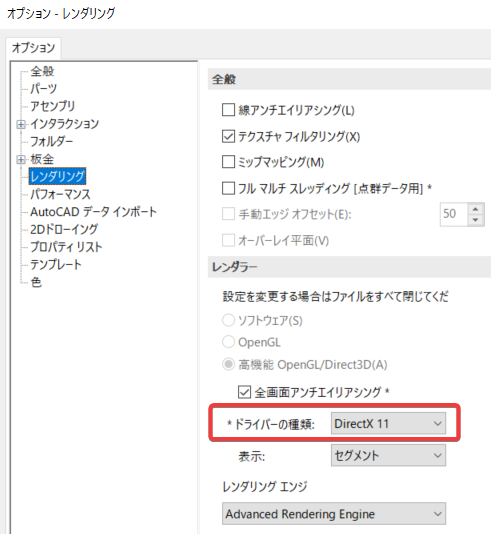
Task: Open the Advanced Rendering Engine dropdown
Action: tap(334, 514)
